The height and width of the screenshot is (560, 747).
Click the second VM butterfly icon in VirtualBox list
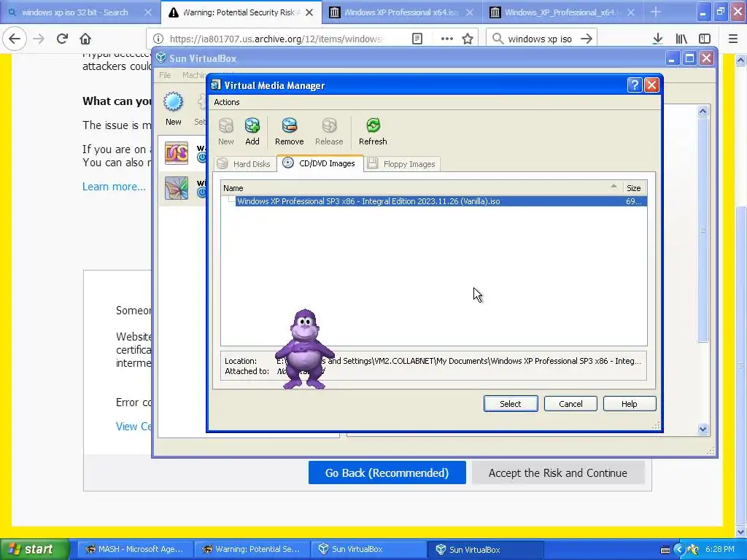(177, 188)
